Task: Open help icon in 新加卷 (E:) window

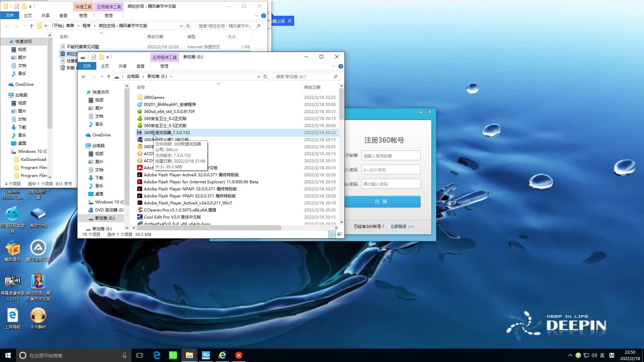Action: click(340, 66)
